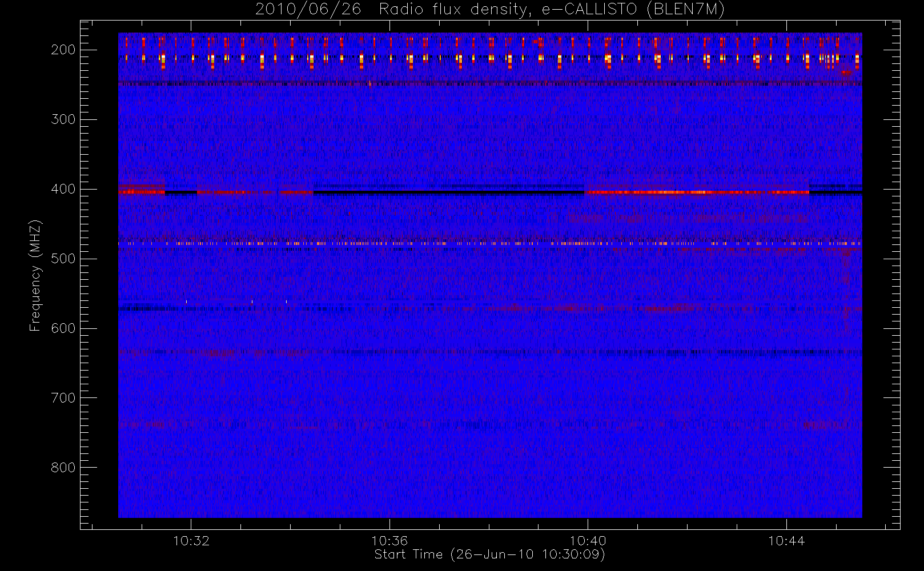Click the 600 frequency tick label
Viewport: 924px width, 571px height.
pos(63,328)
